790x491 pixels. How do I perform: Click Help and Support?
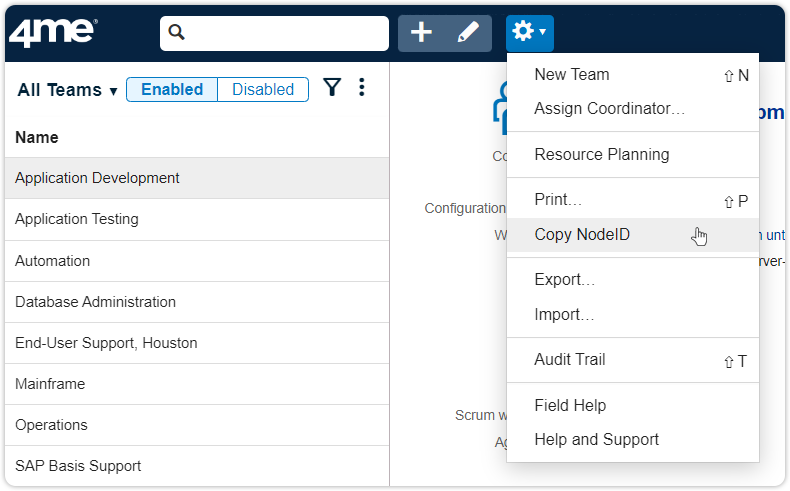pos(597,439)
